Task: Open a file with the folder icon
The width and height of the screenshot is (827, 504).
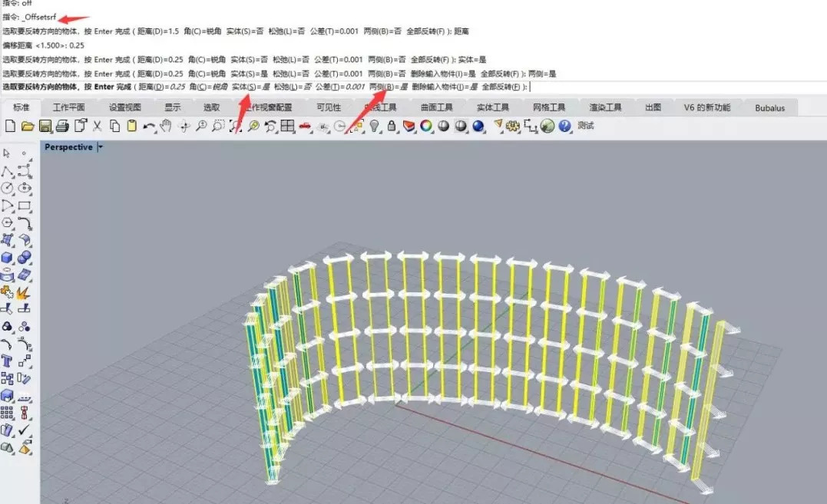Action: coord(28,127)
